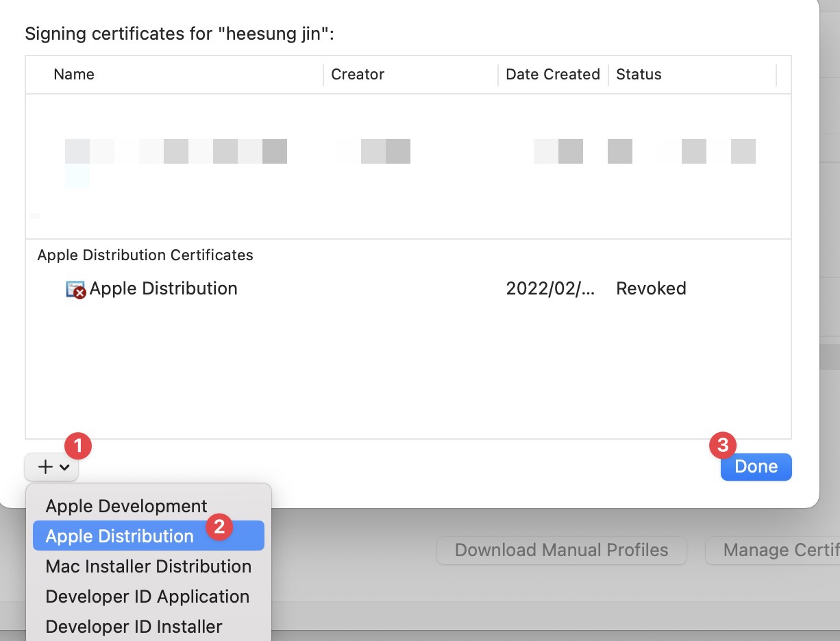Select the Apple Distribution certificate row
The image size is (840, 641).
tap(408, 288)
